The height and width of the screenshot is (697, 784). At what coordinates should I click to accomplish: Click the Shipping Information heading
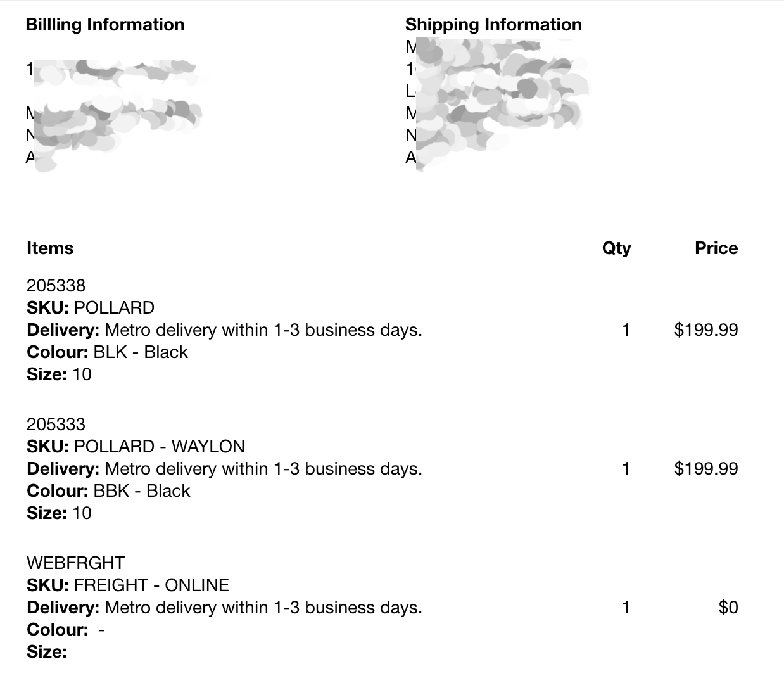[x=493, y=25]
